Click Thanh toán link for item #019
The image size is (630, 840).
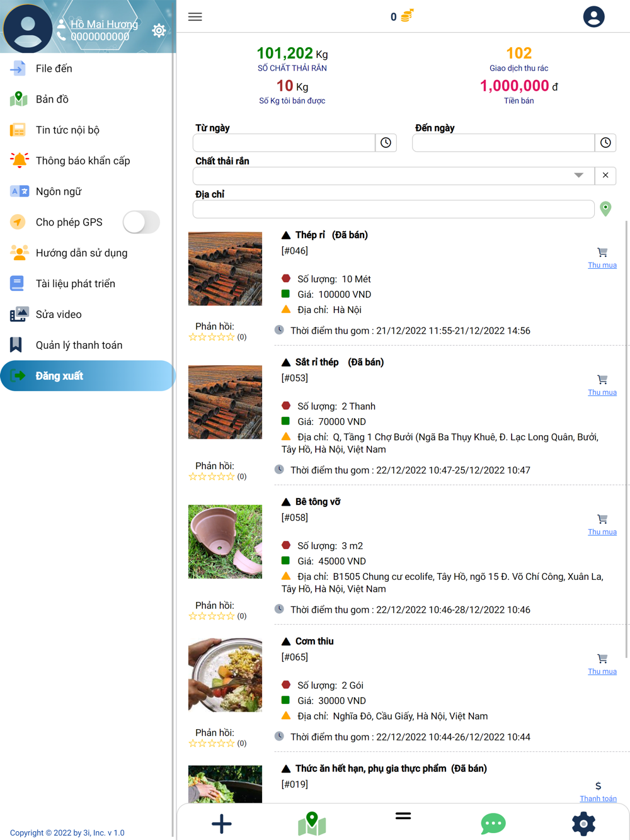pos(598,798)
